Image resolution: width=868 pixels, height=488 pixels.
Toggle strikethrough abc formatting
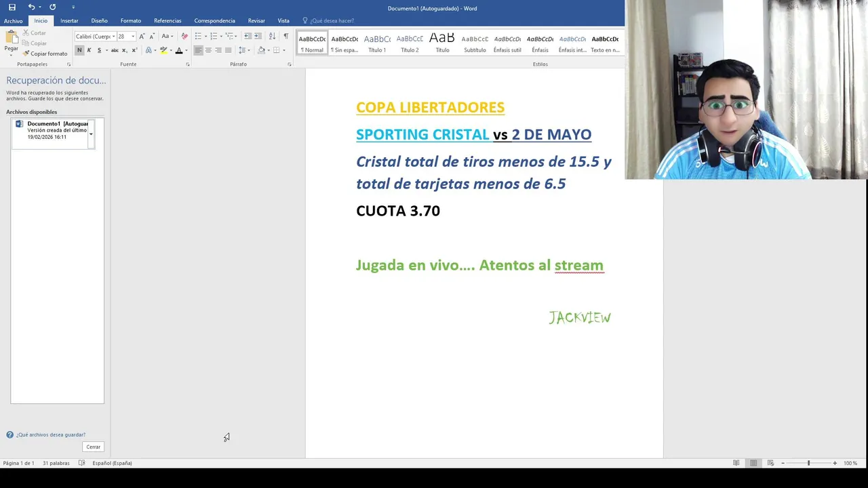(x=115, y=50)
